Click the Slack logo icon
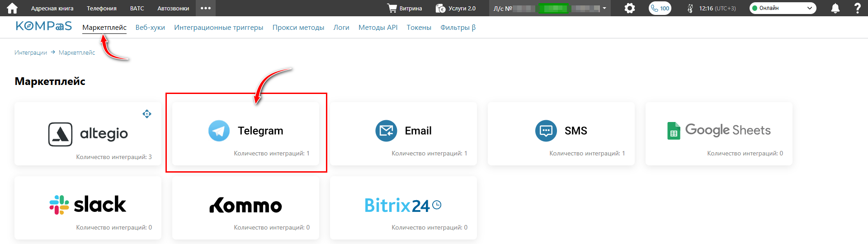The width and height of the screenshot is (868, 244). pyautogui.click(x=59, y=205)
